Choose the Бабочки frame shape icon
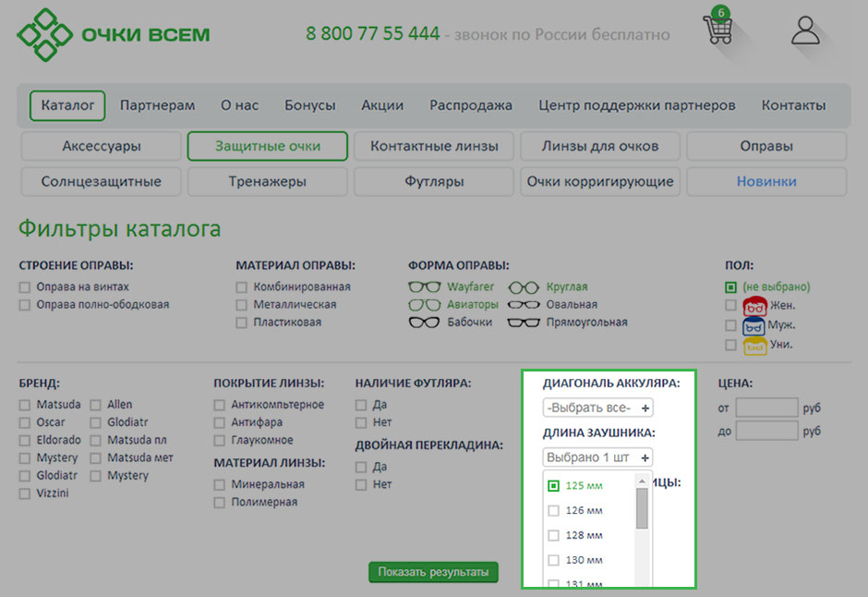 (425, 323)
